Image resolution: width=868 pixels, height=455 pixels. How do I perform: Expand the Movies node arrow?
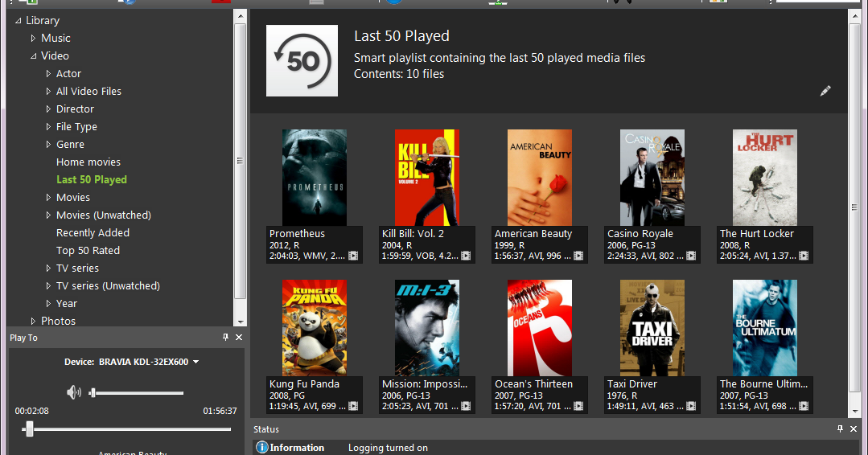48,198
